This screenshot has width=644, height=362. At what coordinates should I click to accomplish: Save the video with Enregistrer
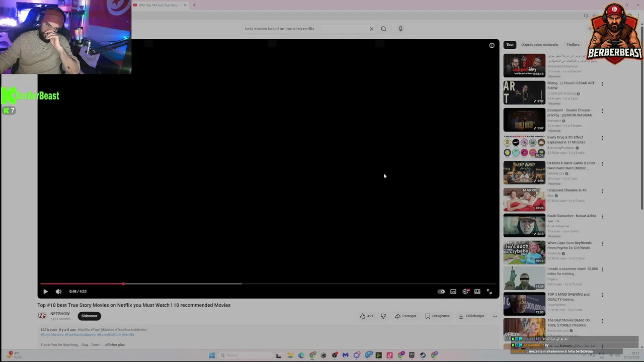(x=437, y=316)
